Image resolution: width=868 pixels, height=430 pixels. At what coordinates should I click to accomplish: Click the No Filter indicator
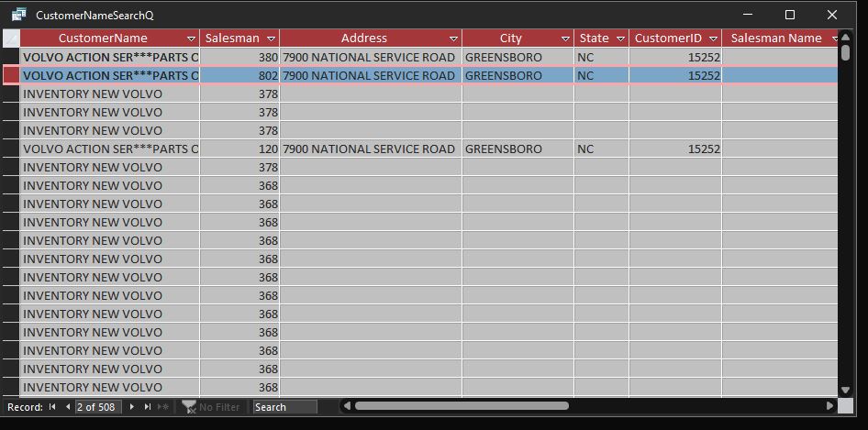(x=211, y=406)
